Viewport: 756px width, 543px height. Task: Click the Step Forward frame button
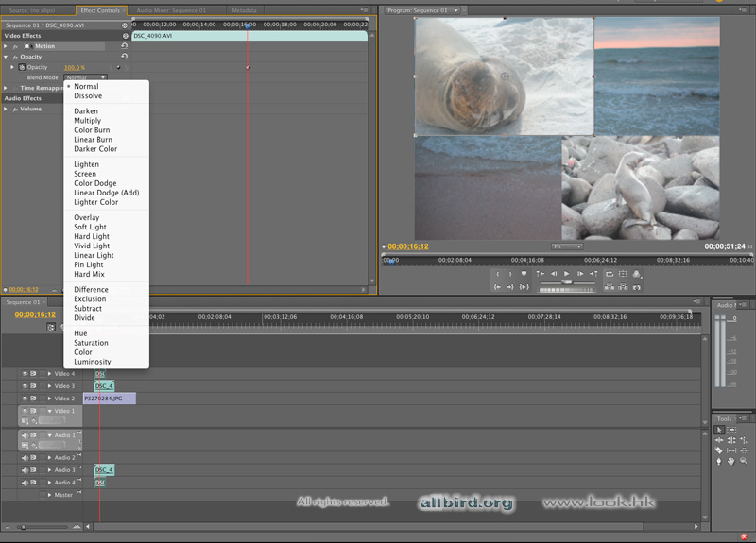pos(580,274)
